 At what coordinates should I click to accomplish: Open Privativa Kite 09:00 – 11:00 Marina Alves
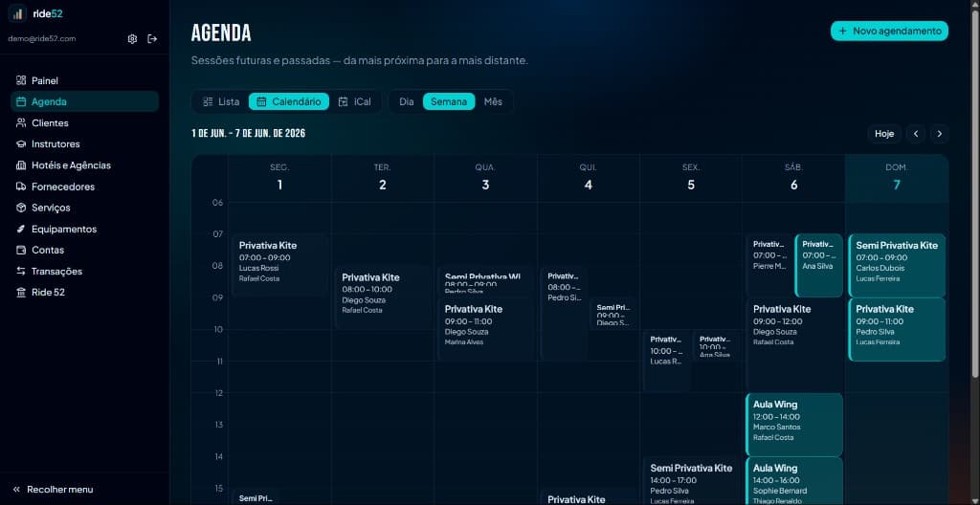(485, 329)
